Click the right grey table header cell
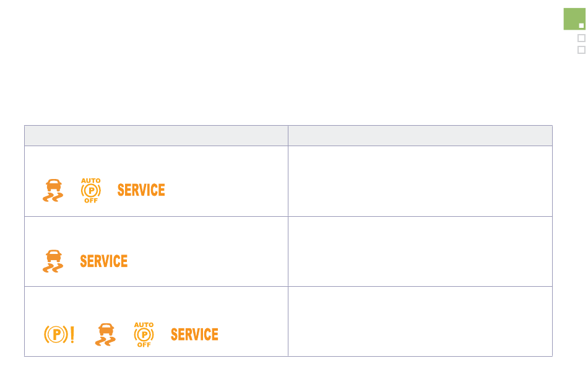Image resolution: width=588 pixels, height=384 pixels. click(420, 136)
